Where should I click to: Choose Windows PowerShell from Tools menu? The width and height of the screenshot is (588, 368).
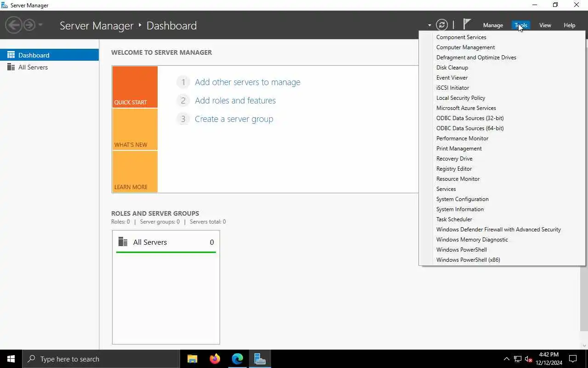coord(502,250)
